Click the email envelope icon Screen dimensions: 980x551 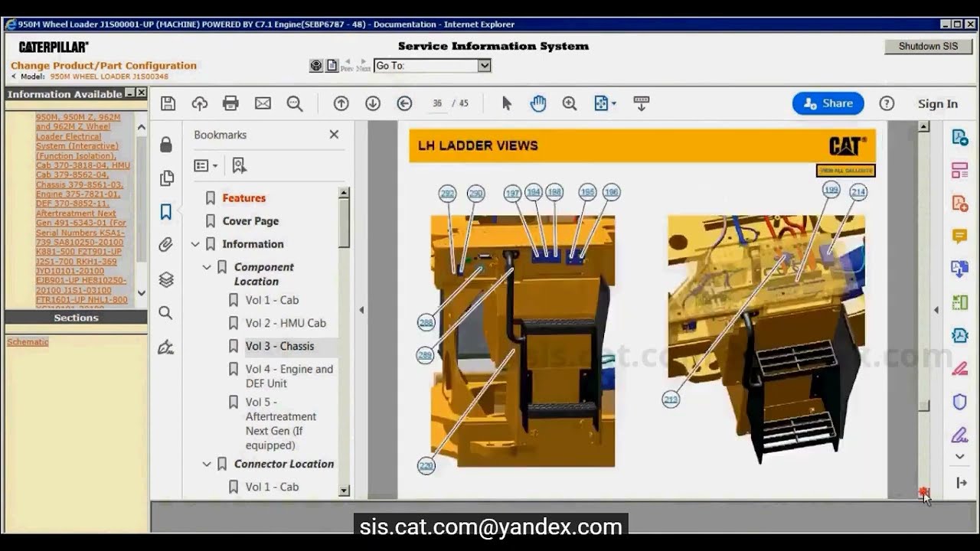(263, 103)
